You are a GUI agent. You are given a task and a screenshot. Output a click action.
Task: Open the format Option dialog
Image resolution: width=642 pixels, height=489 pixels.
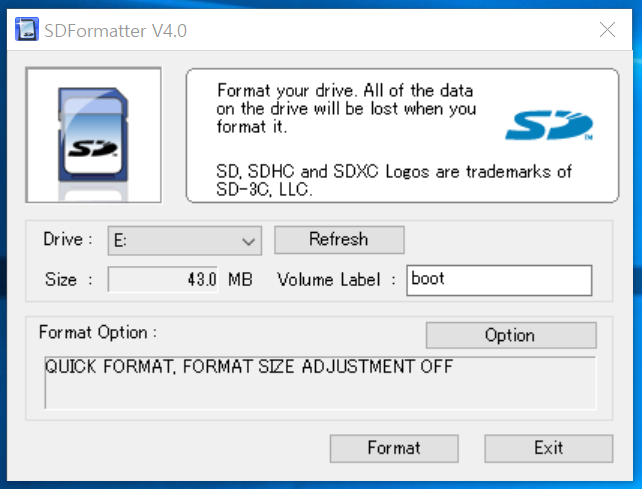[511, 335]
